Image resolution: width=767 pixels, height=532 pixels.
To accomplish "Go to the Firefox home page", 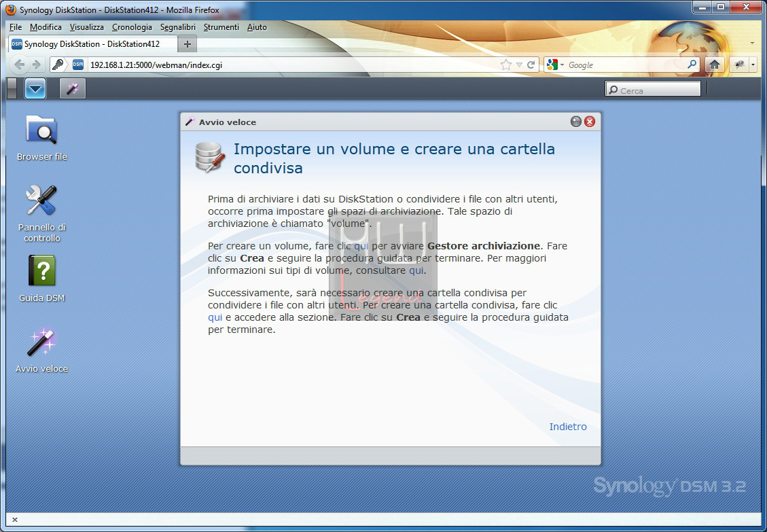I will click(x=715, y=65).
